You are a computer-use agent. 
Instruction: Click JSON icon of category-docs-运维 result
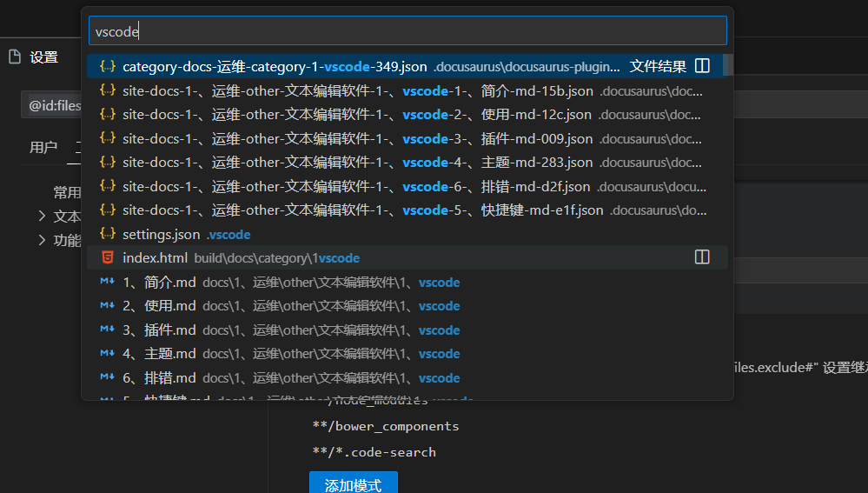click(x=108, y=66)
